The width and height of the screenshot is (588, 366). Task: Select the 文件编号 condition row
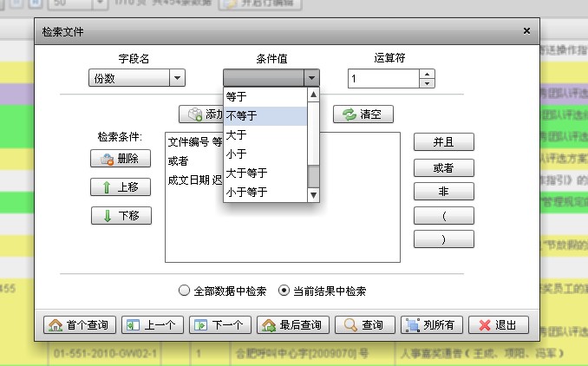[x=194, y=142]
